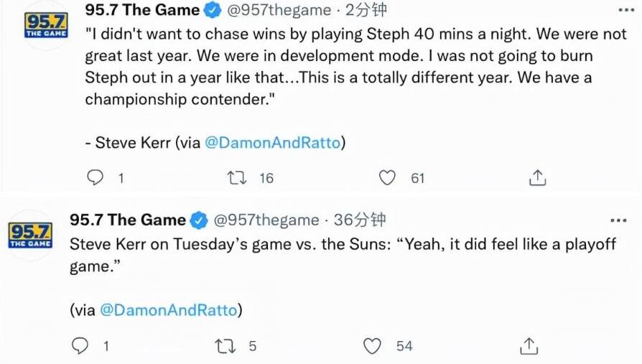The image size is (642, 364).
Task: Reply to the Steph 40 mins tweet
Action: pyautogui.click(x=95, y=177)
